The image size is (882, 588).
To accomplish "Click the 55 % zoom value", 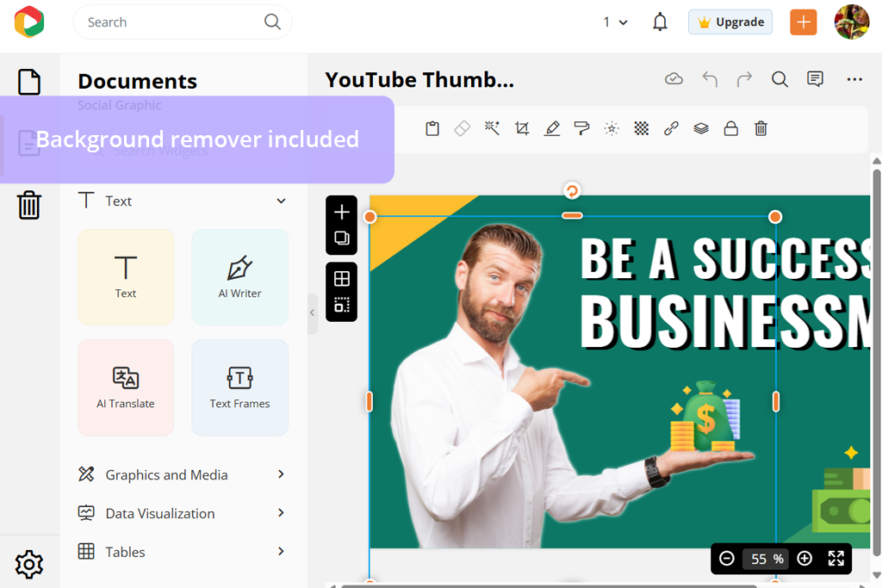I will pos(767,559).
